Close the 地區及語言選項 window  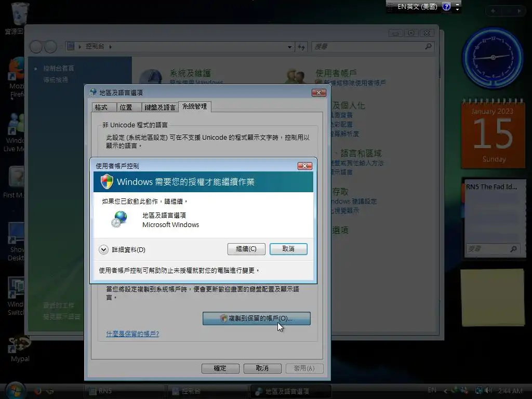click(319, 92)
